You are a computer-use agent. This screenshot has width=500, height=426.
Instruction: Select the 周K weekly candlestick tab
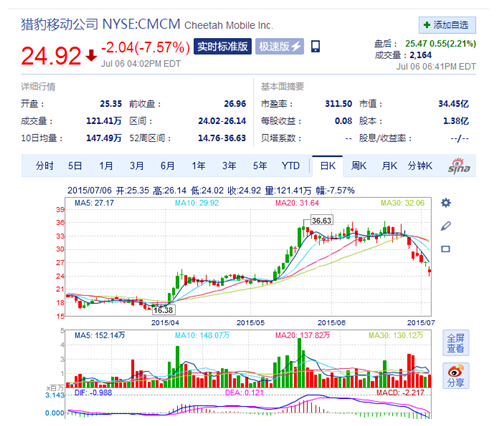coord(358,166)
